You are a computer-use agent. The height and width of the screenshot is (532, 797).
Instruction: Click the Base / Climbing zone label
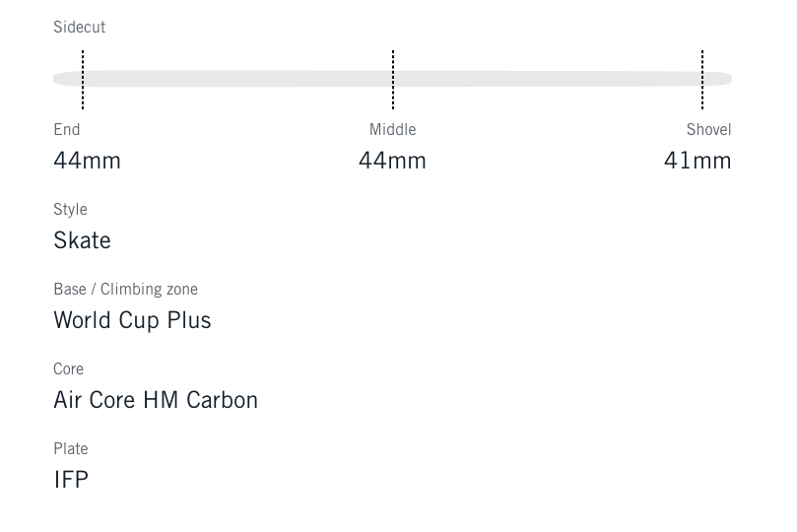(x=125, y=290)
